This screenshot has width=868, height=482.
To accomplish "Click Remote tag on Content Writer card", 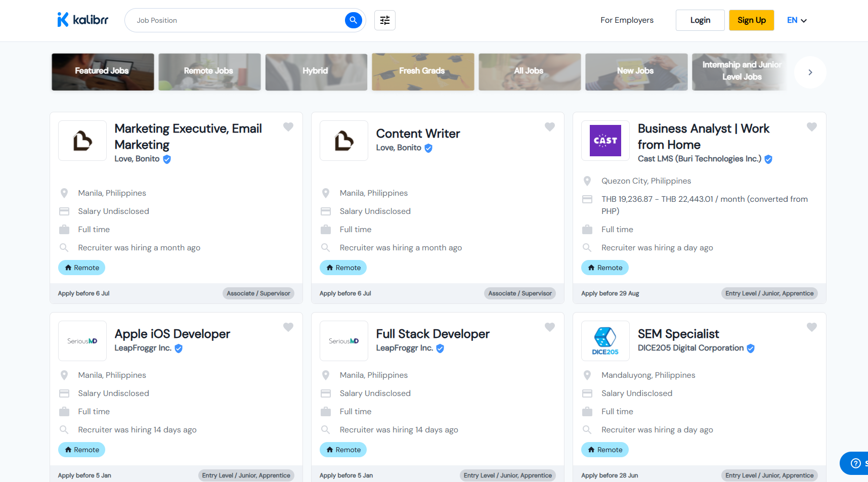I will click(343, 268).
